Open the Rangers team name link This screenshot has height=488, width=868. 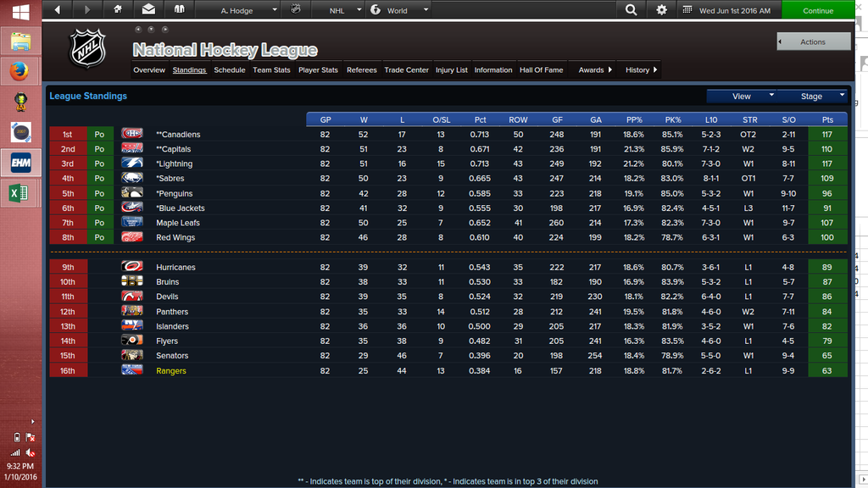tap(171, 371)
